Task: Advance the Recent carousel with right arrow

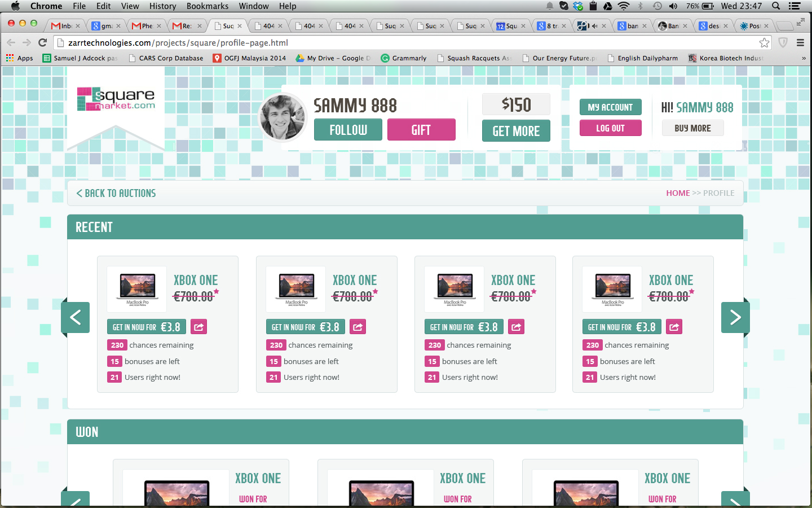Action: coord(735,317)
